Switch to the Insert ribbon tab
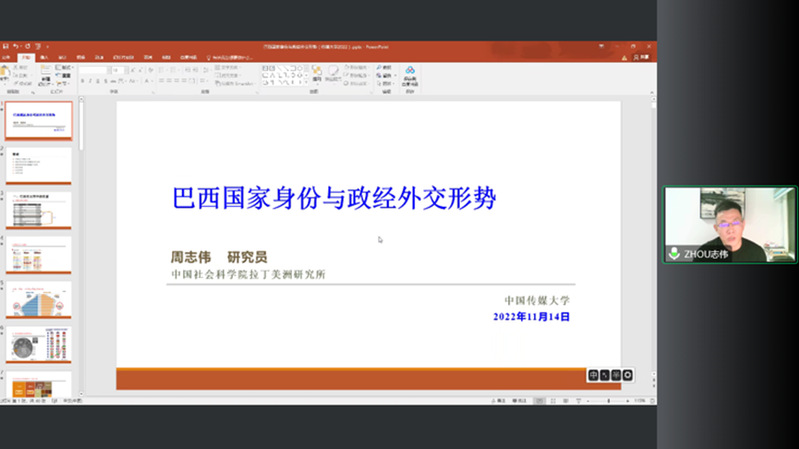 44,57
